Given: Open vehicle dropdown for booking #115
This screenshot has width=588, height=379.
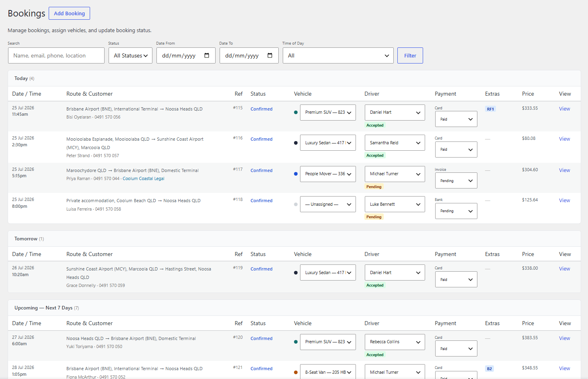Looking at the screenshot, I should point(328,113).
